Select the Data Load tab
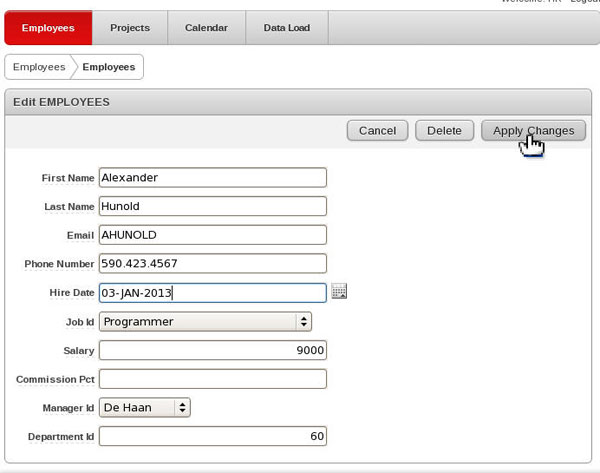This screenshot has width=600, height=473. 287,28
